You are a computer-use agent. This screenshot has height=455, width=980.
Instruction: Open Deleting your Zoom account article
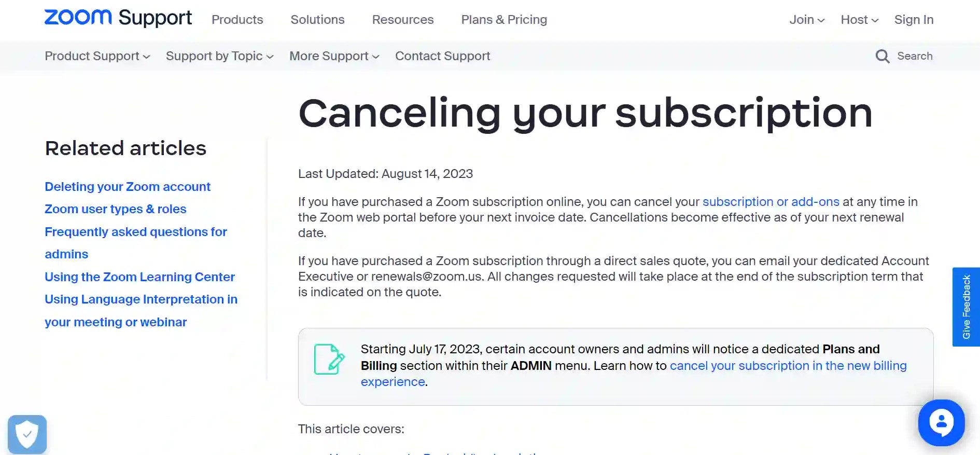click(x=128, y=187)
